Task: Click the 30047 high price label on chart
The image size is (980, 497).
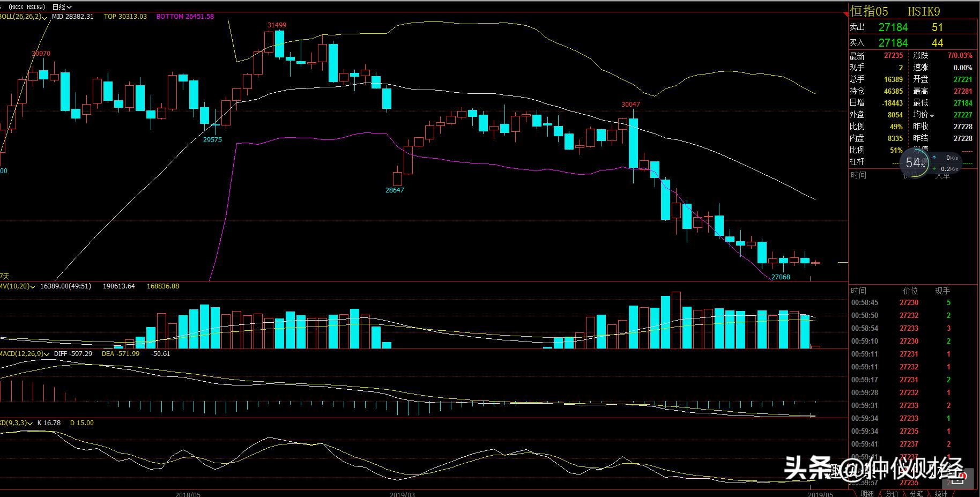Action: click(630, 105)
